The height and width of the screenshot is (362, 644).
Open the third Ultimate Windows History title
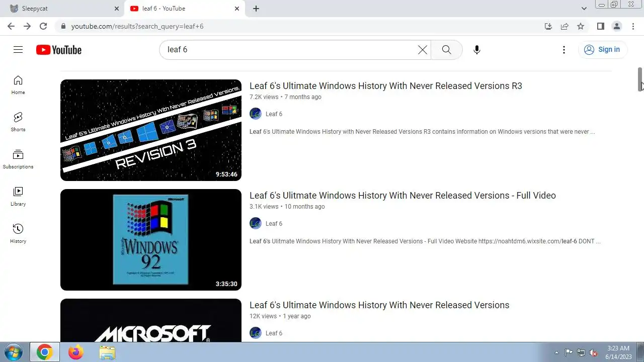coord(379,305)
